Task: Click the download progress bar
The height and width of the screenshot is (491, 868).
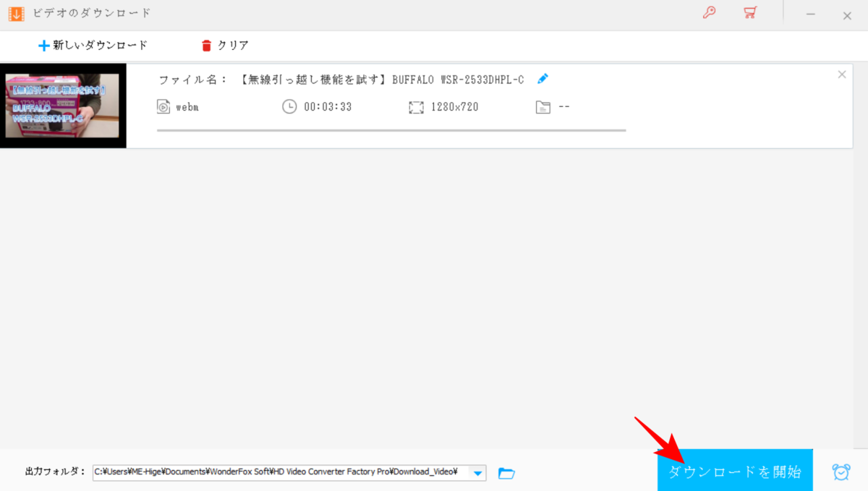Action: click(x=391, y=131)
